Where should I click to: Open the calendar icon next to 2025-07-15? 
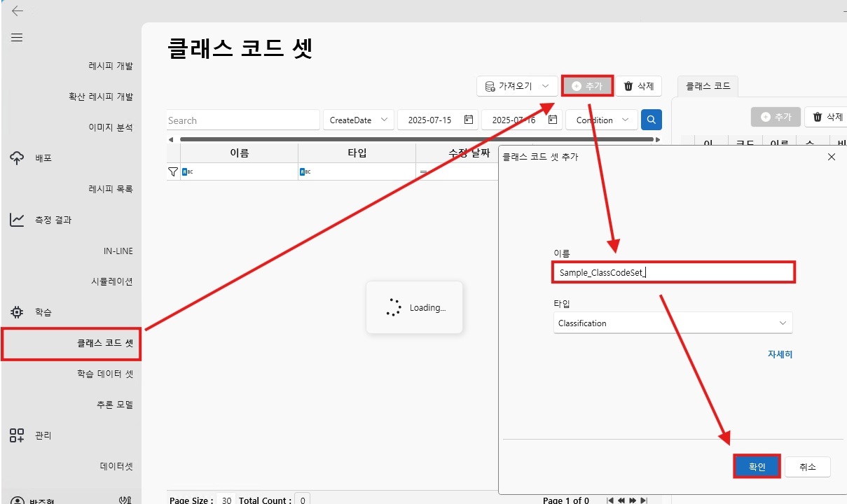click(x=469, y=120)
